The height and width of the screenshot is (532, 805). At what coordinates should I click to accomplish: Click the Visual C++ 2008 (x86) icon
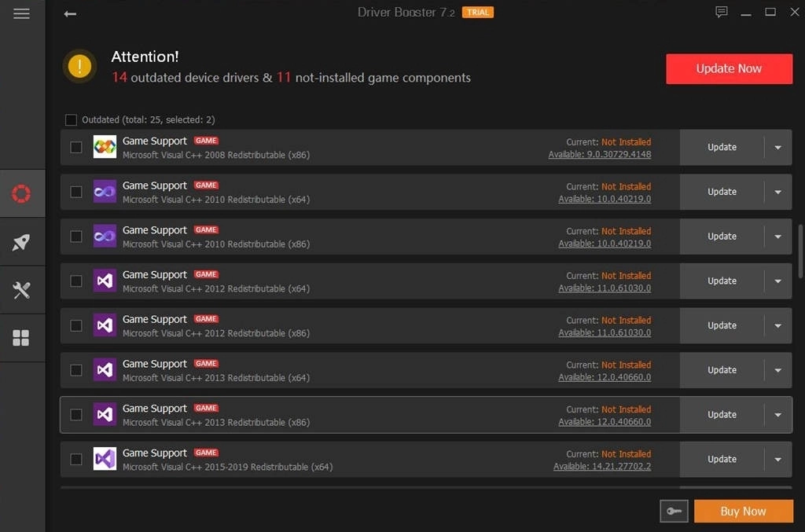tap(105, 147)
